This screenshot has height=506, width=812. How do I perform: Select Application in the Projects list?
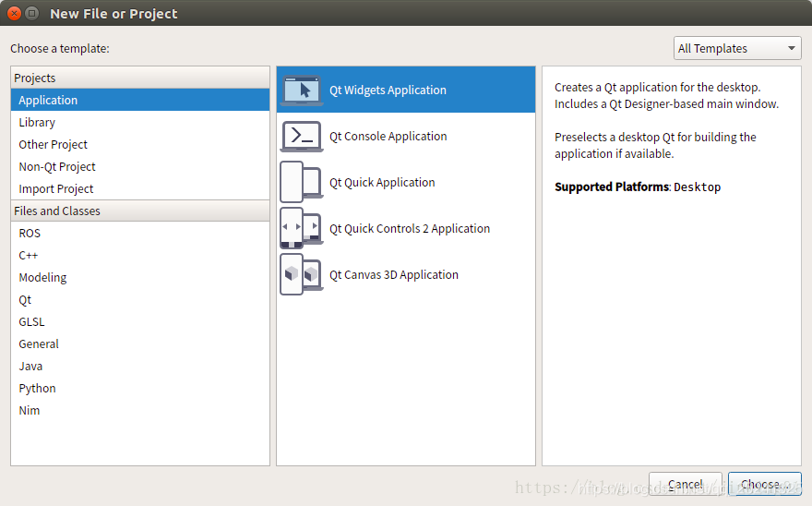(140, 100)
